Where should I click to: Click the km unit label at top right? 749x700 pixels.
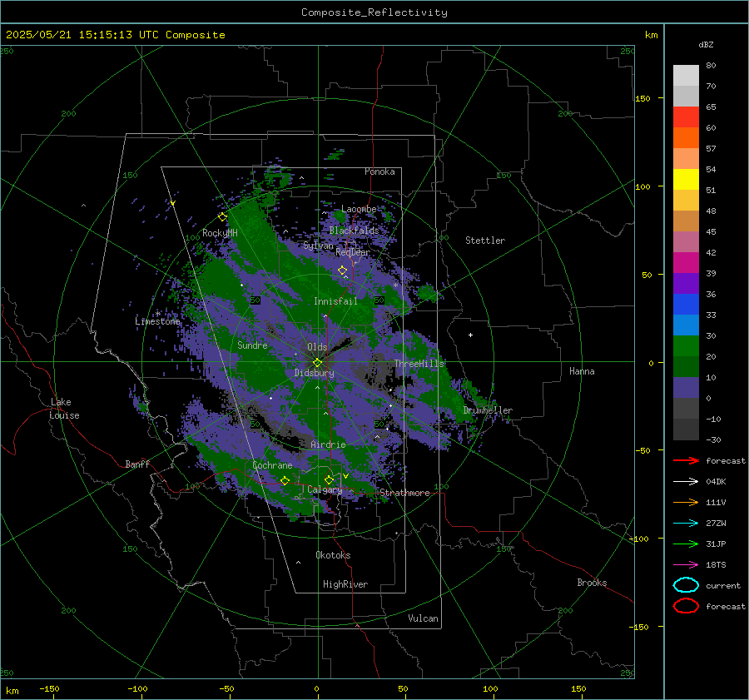(x=651, y=35)
